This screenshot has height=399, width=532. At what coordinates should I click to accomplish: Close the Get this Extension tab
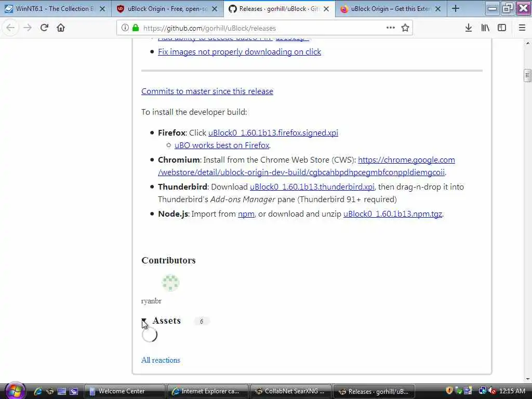(x=438, y=9)
